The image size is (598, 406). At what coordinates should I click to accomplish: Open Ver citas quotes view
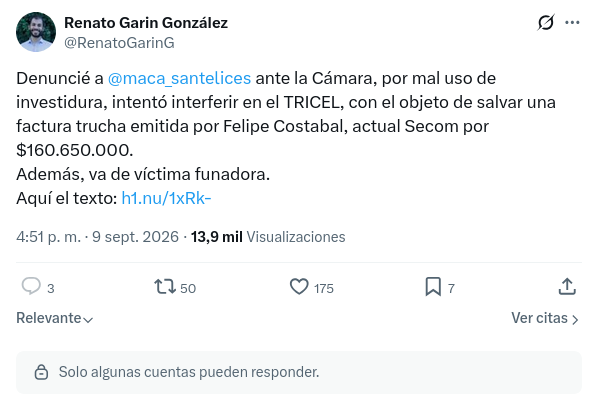[x=545, y=318]
